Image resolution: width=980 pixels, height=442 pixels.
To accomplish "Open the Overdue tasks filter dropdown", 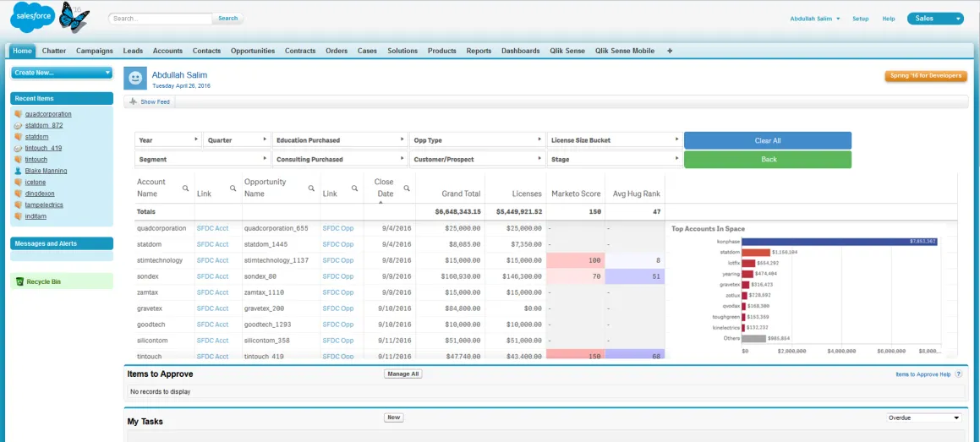I will pyautogui.click(x=923, y=417).
